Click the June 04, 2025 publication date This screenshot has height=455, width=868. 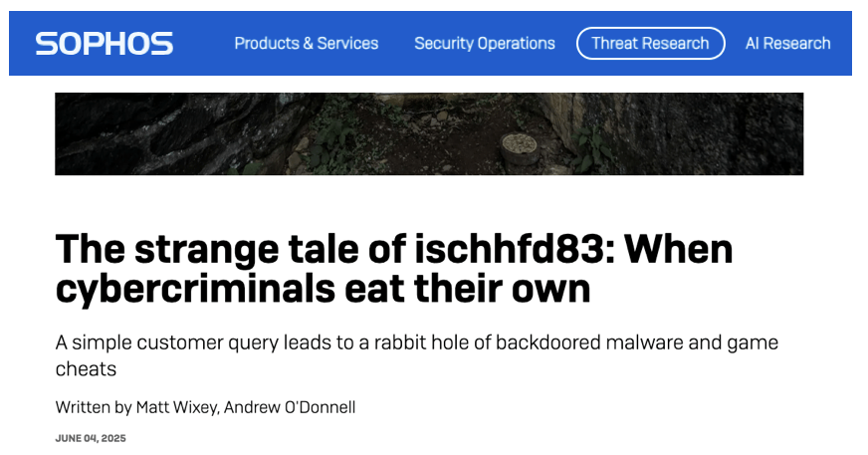point(91,437)
